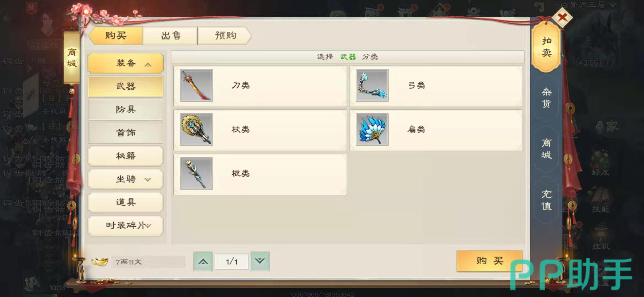The image size is (644, 297).
Task: Go to the next page with down arrow
Action: pos(260,261)
